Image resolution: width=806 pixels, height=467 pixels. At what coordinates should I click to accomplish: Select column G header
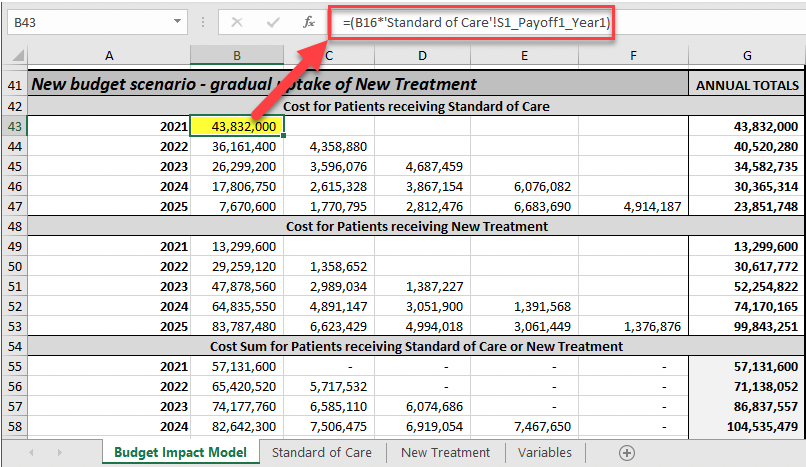[747, 55]
